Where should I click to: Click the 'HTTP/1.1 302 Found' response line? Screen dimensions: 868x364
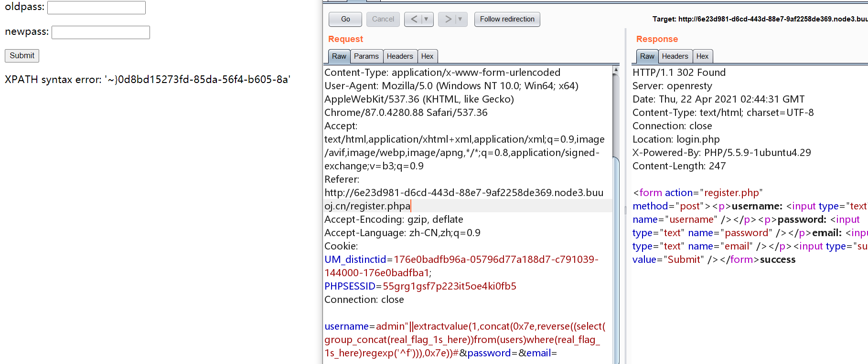[679, 73]
